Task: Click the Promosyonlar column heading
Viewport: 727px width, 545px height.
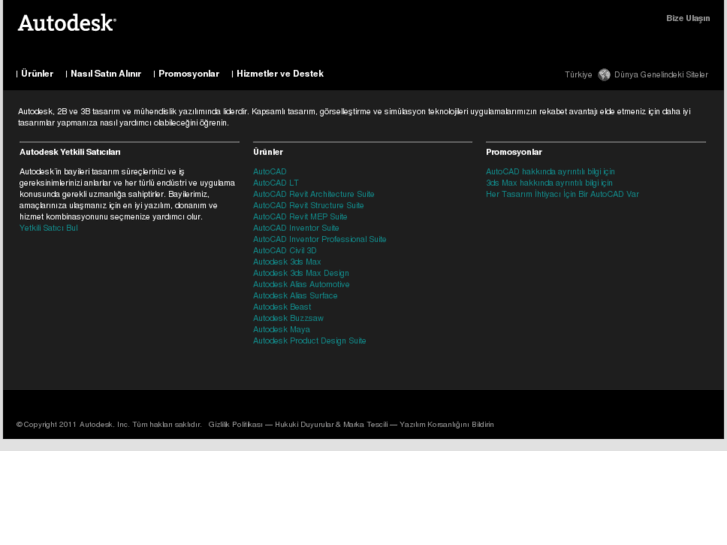Action: (x=514, y=152)
